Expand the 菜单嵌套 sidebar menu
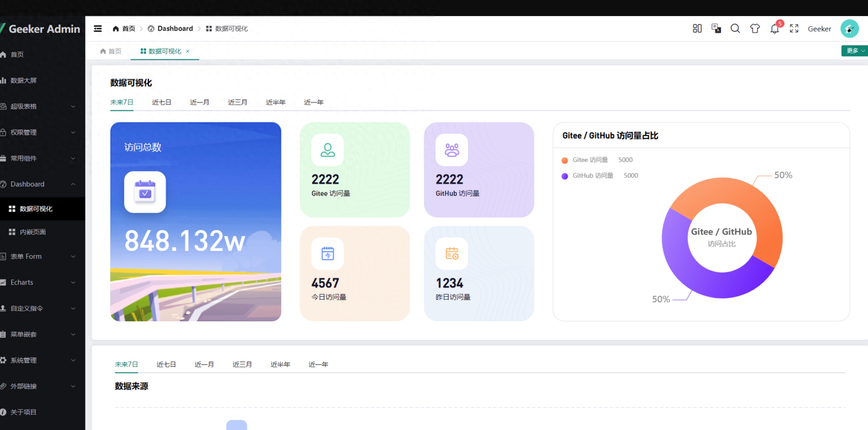The width and height of the screenshot is (868, 430). (x=42, y=334)
